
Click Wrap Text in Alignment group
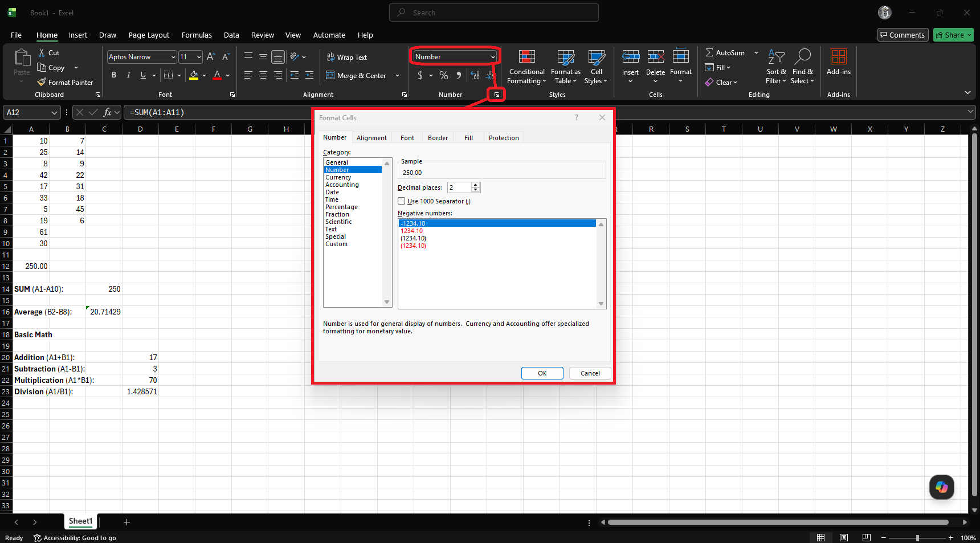346,57
